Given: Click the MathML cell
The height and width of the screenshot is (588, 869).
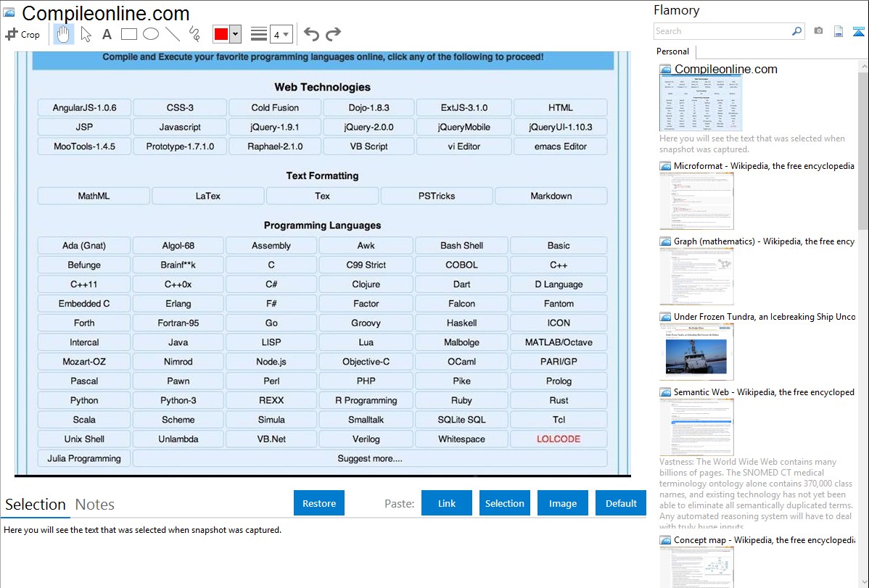Looking at the screenshot, I should [94, 196].
